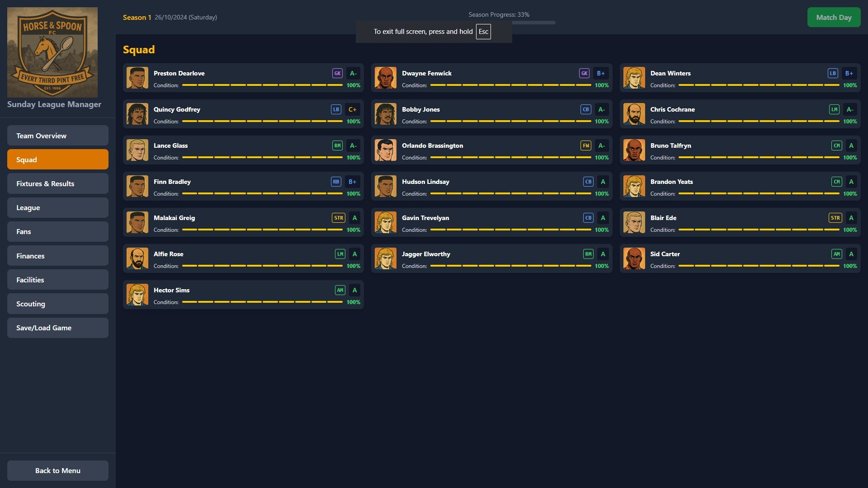Open Quincy Godfrey's C+ rating badge
This screenshot has width=868, height=488.
tap(353, 109)
